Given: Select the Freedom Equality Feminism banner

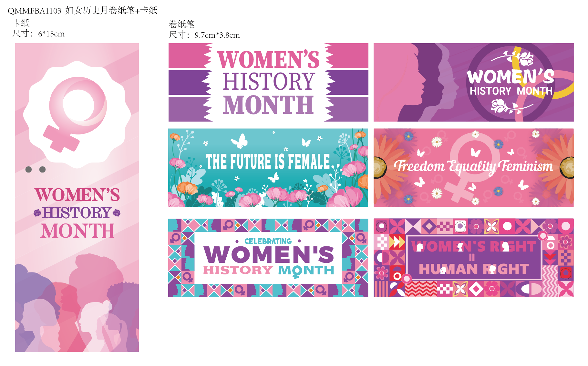Looking at the screenshot, I should [474, 168].
